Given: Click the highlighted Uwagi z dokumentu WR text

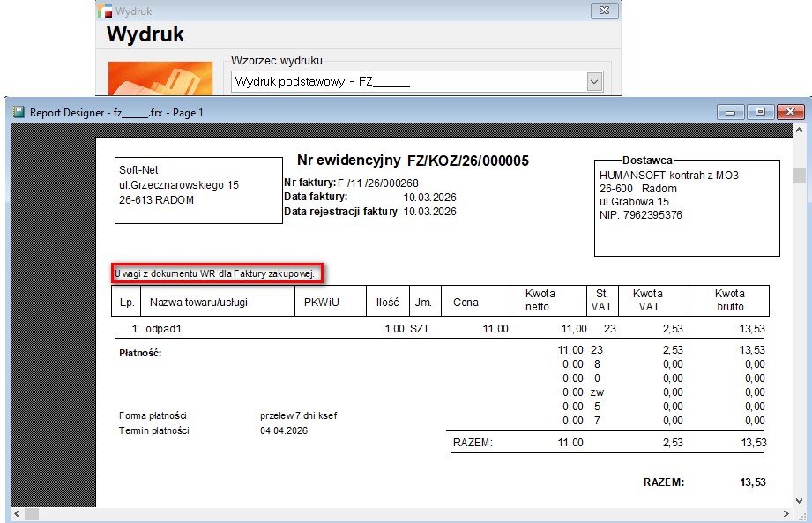Looking at the screenshot, I should pyautogui.click(x=215, y=273).
